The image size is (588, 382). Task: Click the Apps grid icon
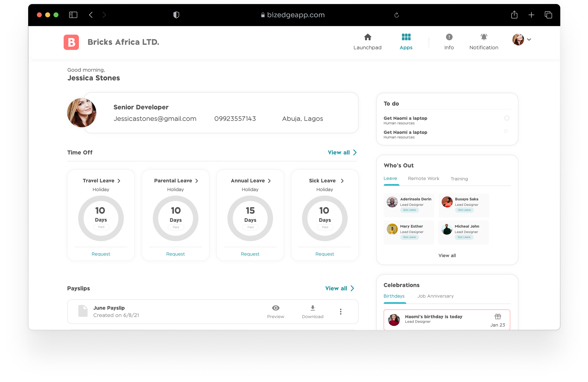(x=406, y=37)
